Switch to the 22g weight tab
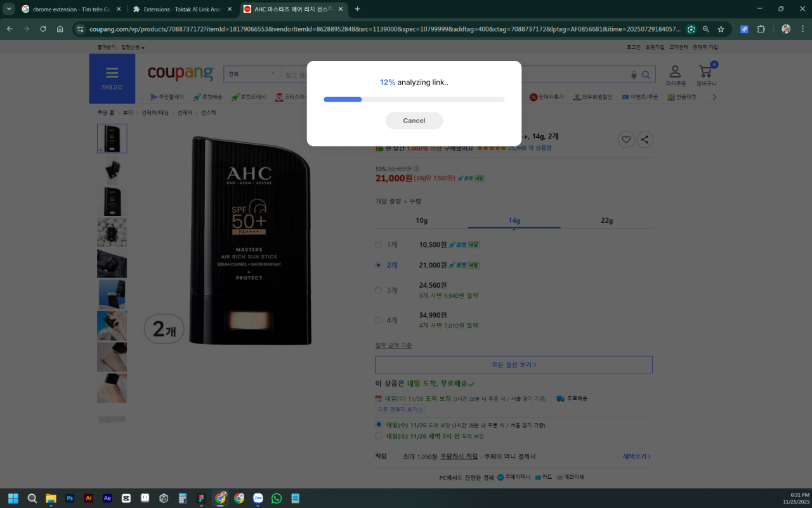The width and height of the screenshot is (812, 508). pyautogui.click(x=607, y=220)
